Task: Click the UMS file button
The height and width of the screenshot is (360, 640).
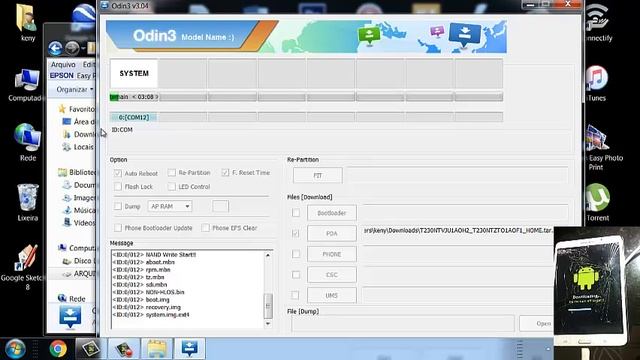Action: tap(331, 296)
